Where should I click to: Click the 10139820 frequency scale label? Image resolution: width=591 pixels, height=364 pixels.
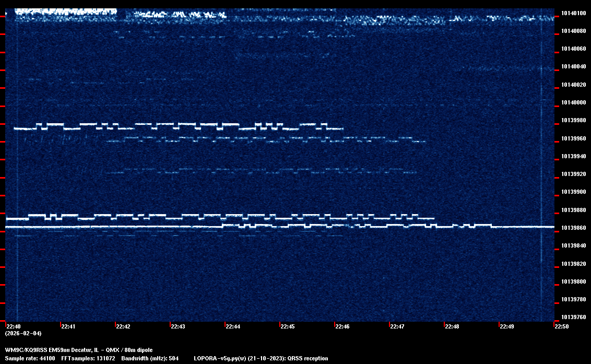click(573, 264)
